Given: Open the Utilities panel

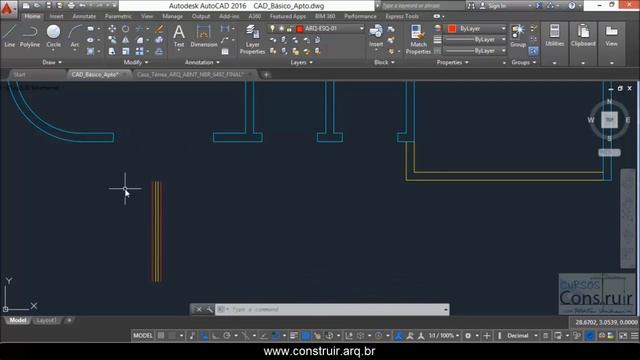Looking at the screenshot, I should (x=554, y=35).
